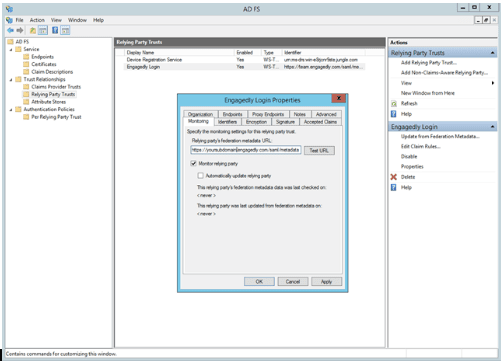Collapse the Trust Relationships tree node
The height and width of the screenshot is (361, 503).
point(11,80)
